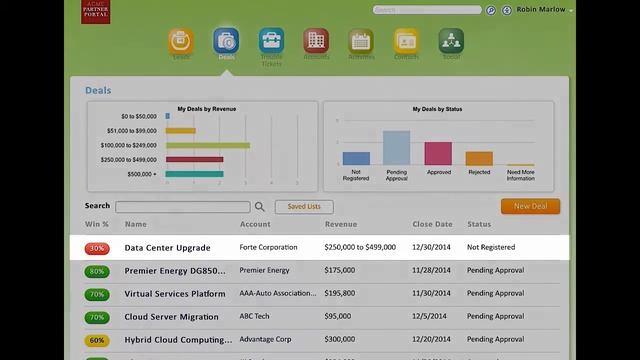Image resolution: width=640 pixels, height=360 pixels.
Task: Click the $51,000 to $99,000 revenue bar
Action: (x=180, y=131)
